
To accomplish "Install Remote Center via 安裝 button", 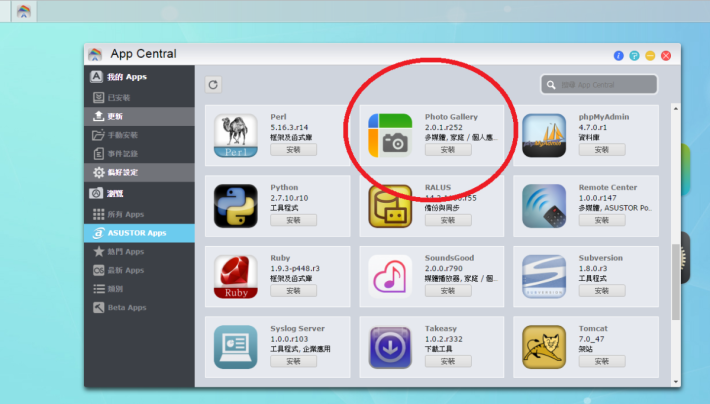I will tap(602, 221).
